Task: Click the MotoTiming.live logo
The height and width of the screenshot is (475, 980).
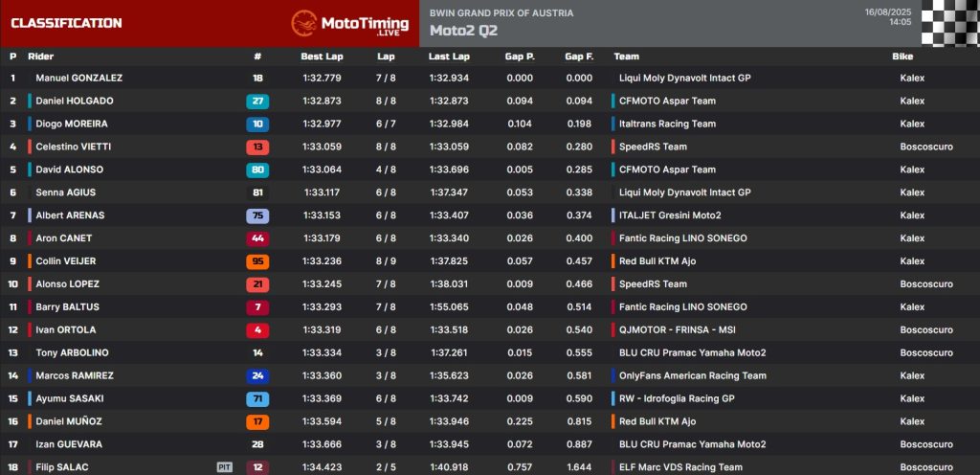Action: point(348,23)
